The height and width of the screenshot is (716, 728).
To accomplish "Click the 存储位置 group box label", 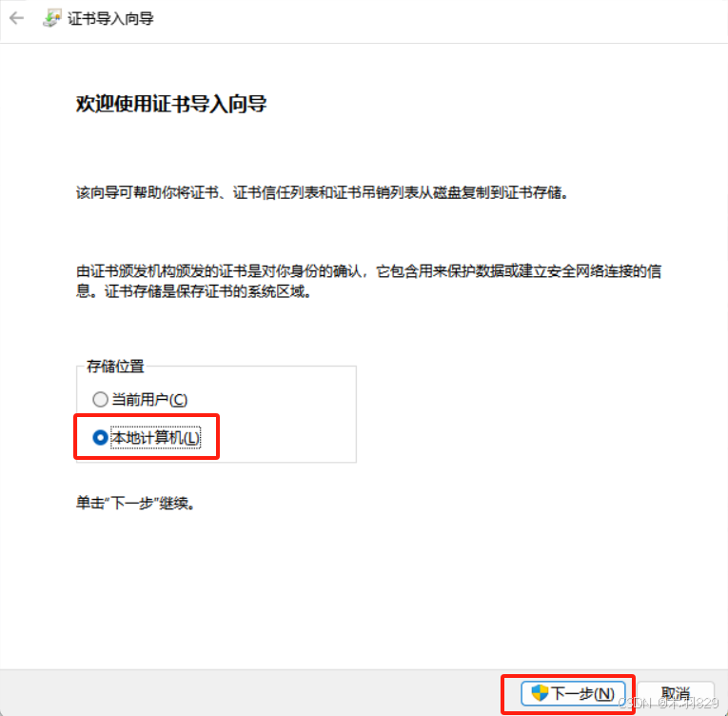I will coord(115,367).
